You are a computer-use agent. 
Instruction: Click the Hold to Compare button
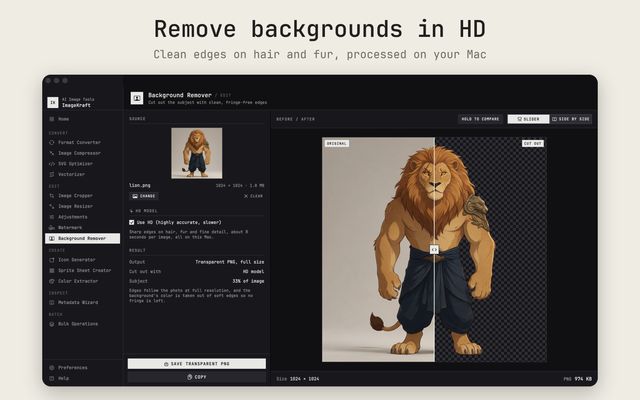pos(480,119)
